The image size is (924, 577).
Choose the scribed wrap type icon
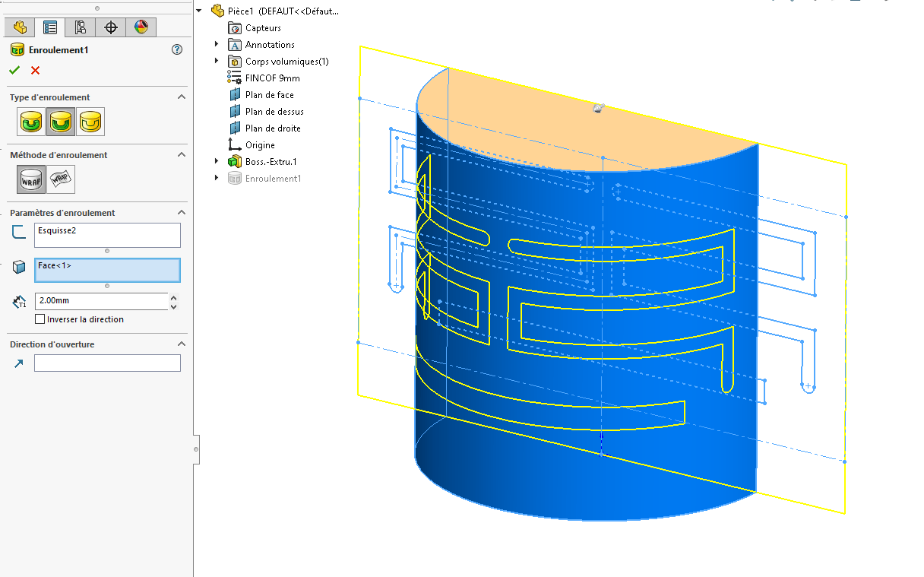90,122
